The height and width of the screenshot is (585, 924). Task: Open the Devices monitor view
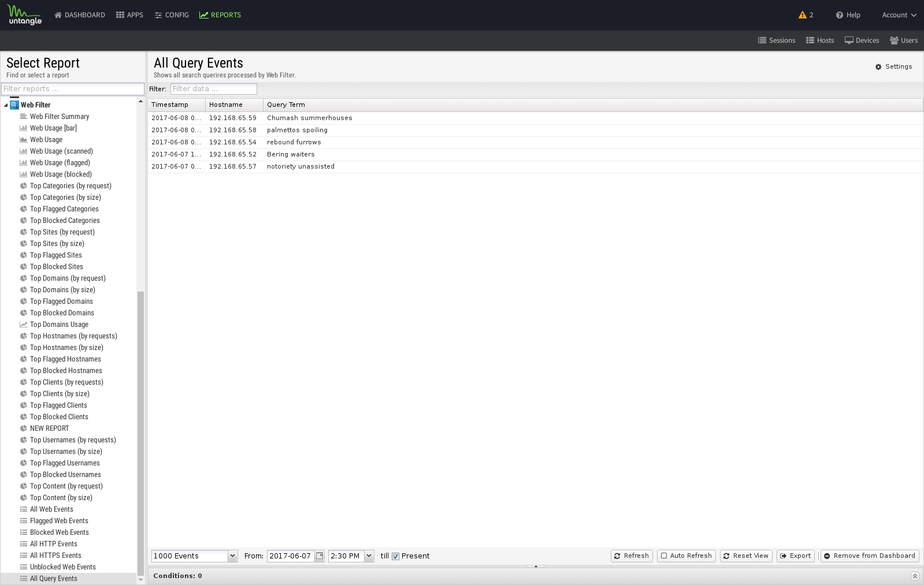(x=862, y=40)
